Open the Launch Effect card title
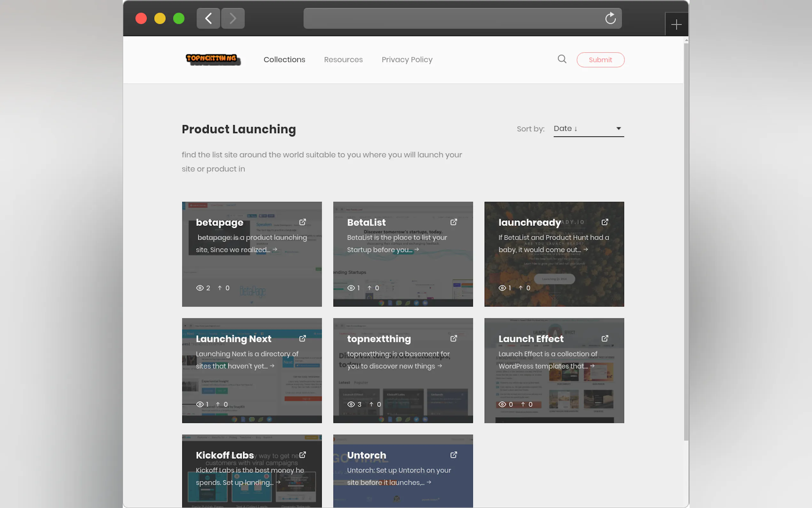 click(x=531, y=339)
